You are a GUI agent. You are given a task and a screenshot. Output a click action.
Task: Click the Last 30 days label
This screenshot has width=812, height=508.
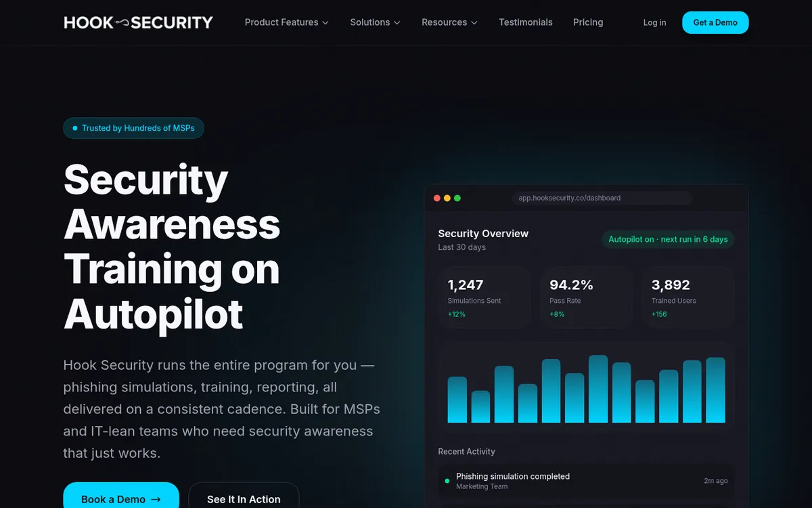[x=461, y=247]
